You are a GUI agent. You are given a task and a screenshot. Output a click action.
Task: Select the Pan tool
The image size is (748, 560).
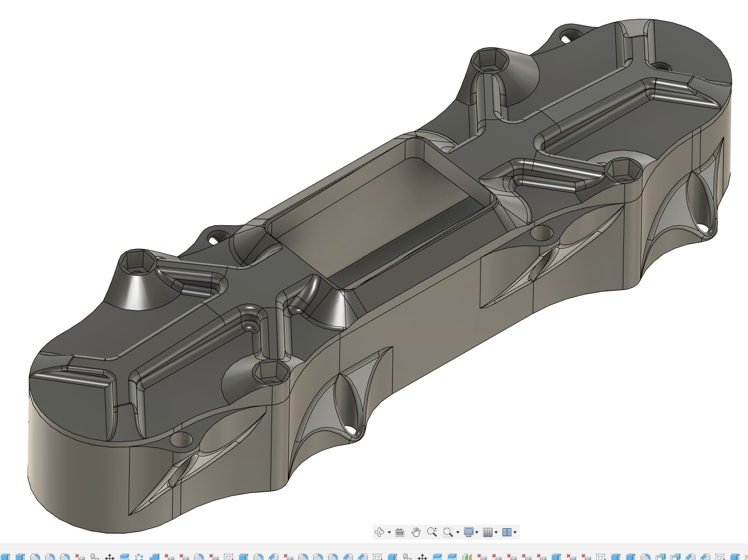[416, 532]
